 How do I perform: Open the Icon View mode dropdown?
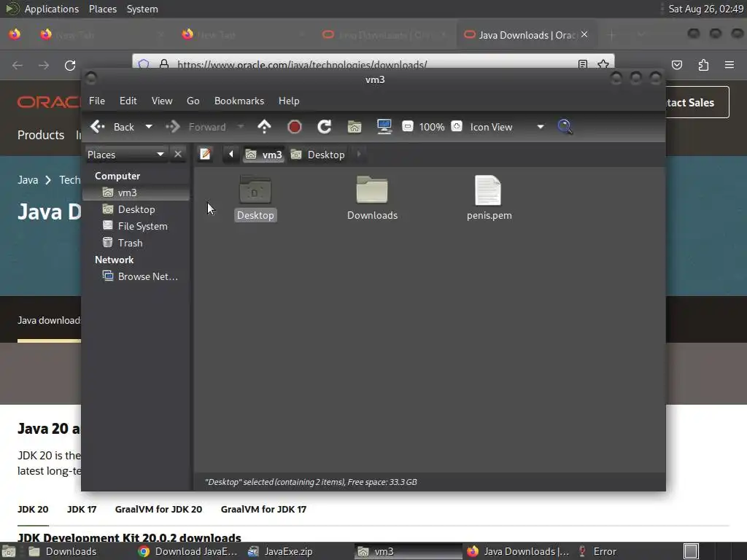coord(506,127)
